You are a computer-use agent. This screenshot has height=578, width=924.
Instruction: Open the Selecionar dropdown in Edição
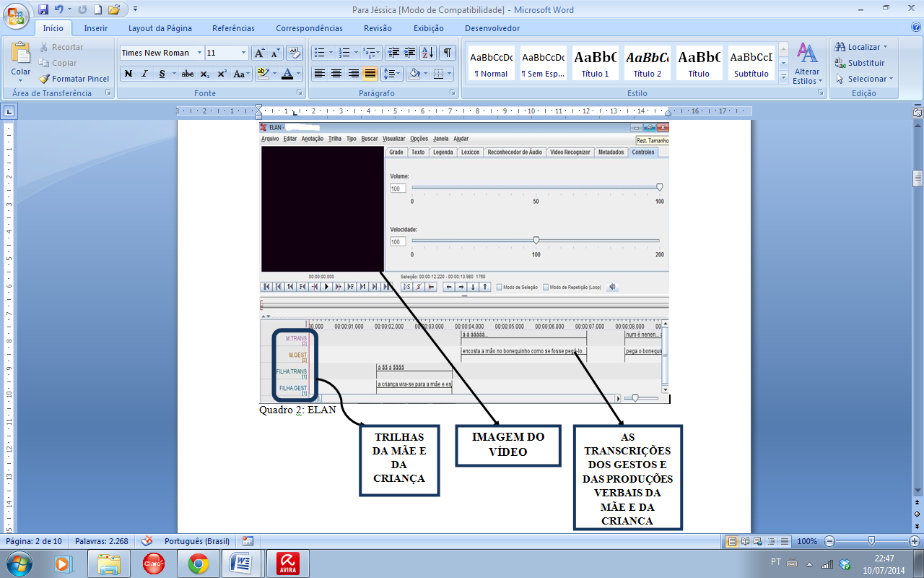pyautogui.click(x=865, y=79)
